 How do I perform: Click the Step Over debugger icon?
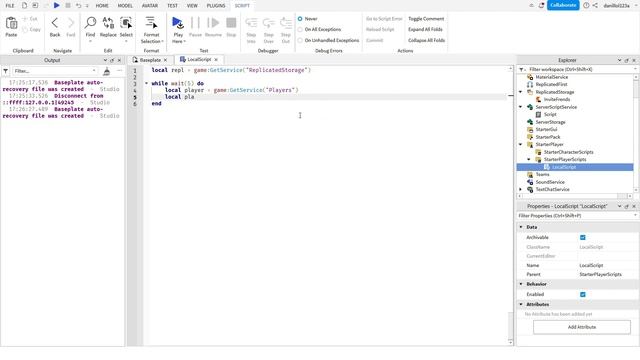point(269,23)
